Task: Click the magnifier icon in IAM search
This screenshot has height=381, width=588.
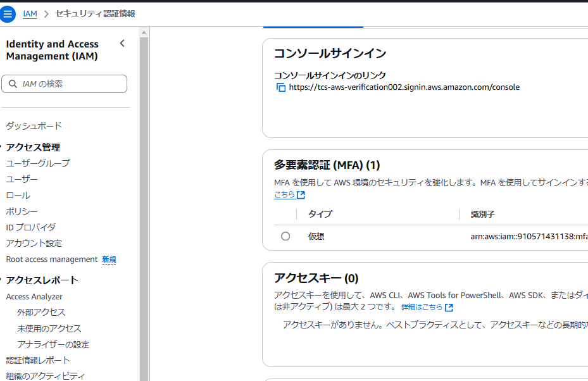Action: (x=13, y=84)
